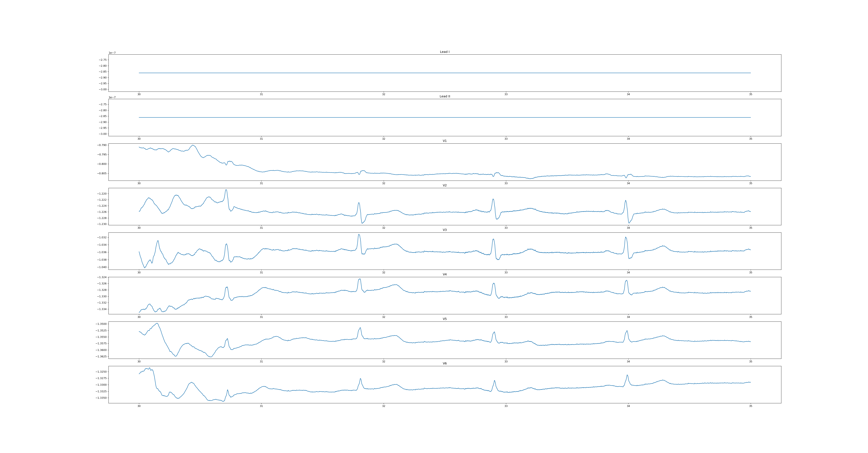Click the V2 QRS peak just before 34 seconds
868x453 pixels.
tap(625, 201)
